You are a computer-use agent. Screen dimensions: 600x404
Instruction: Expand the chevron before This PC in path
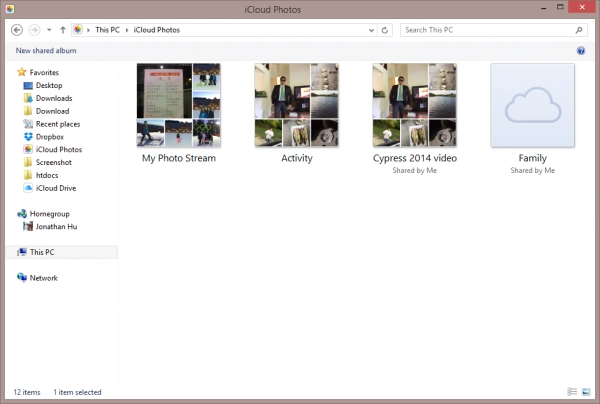pos(88,30)
